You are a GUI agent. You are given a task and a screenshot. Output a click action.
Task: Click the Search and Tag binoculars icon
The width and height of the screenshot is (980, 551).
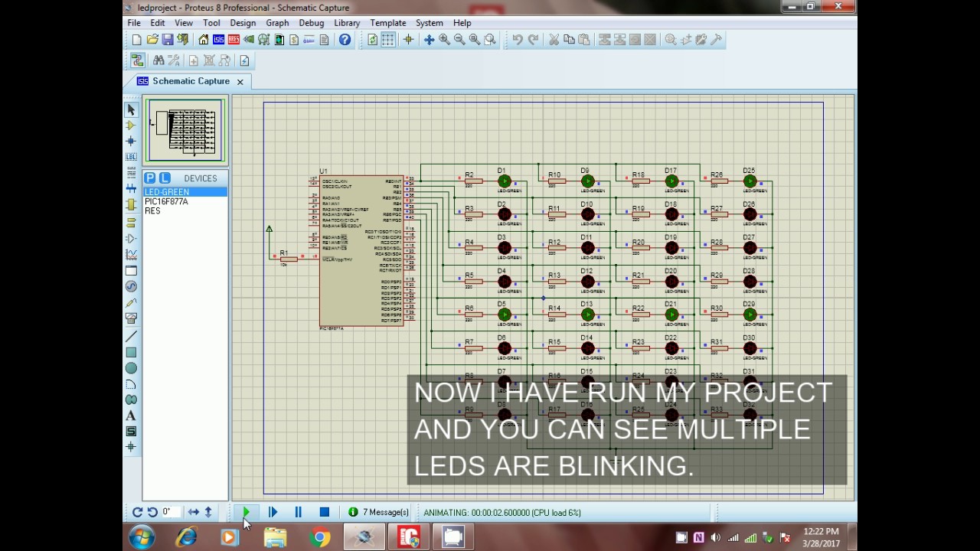[x=158, y=60]
